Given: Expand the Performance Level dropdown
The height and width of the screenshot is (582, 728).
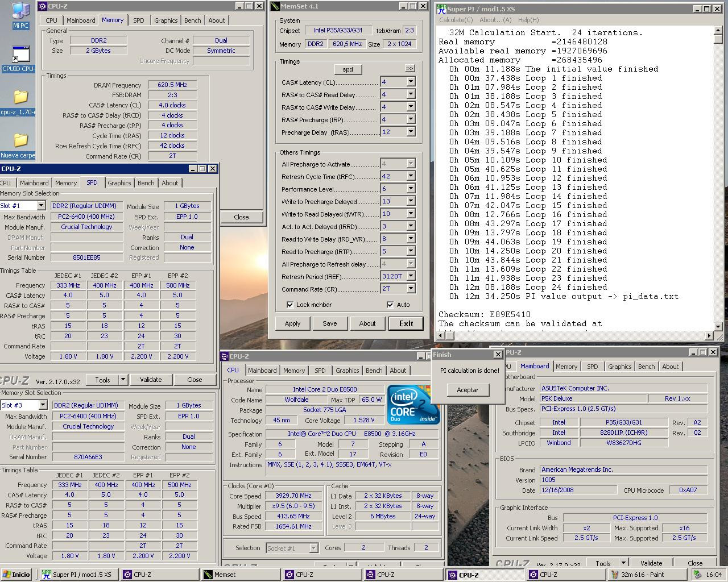Looking at the screenshot, I should point(411,189).
